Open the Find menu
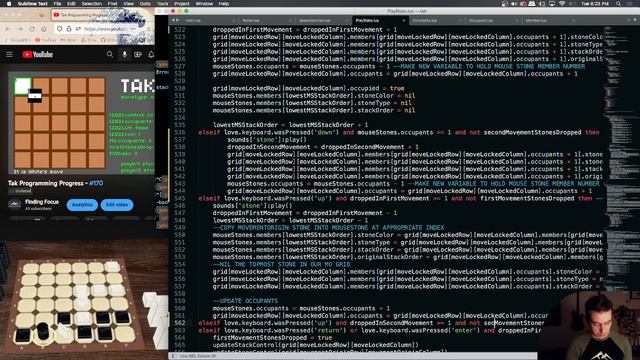This screenshot has height=360, width=640. coord(113,4)
